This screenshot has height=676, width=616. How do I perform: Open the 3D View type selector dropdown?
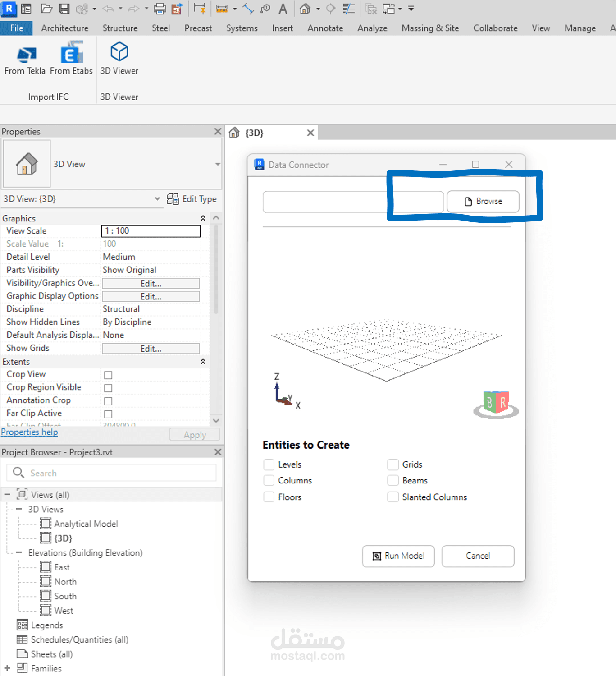tap(218, 164)
